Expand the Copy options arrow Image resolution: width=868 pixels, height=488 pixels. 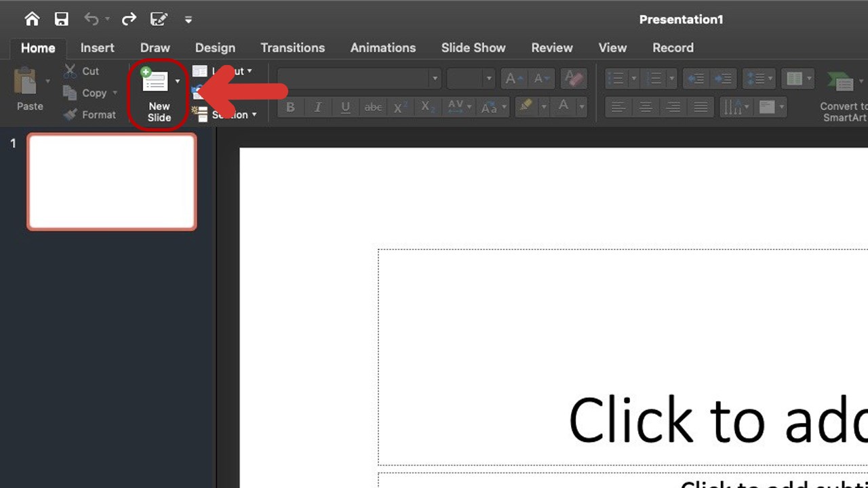[x=115, y=93]
